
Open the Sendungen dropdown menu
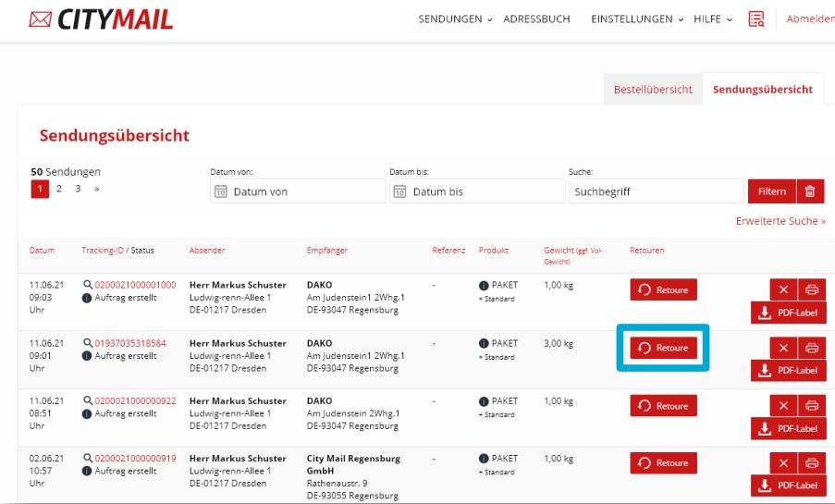(x=455, y=19)
